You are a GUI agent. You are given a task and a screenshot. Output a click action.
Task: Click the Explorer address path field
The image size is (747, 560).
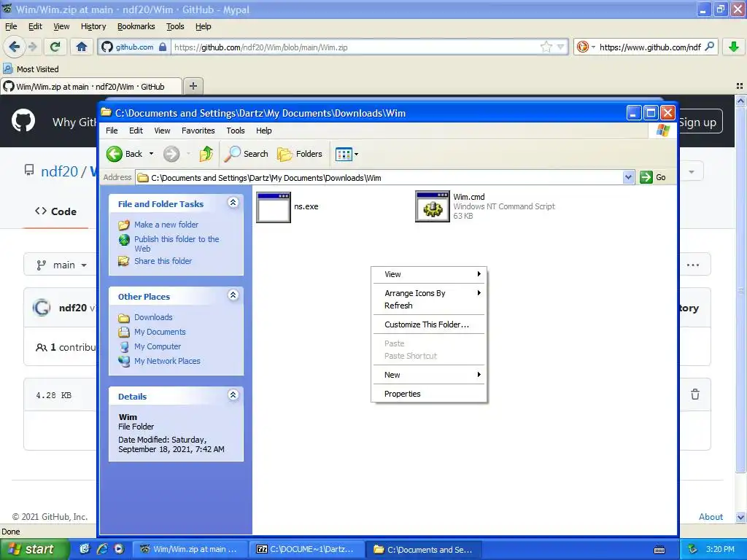coord(379,178)
